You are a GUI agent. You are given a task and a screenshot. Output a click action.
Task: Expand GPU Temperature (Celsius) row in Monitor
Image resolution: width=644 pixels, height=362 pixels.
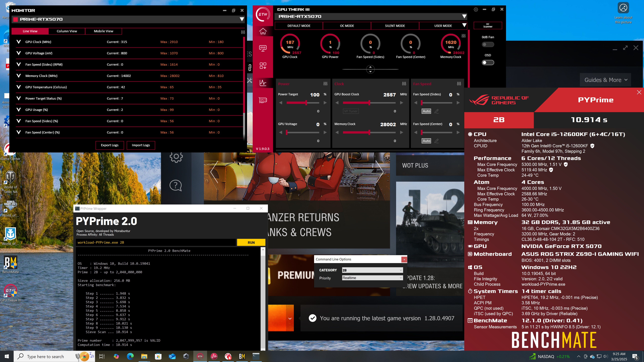(18, 87)
